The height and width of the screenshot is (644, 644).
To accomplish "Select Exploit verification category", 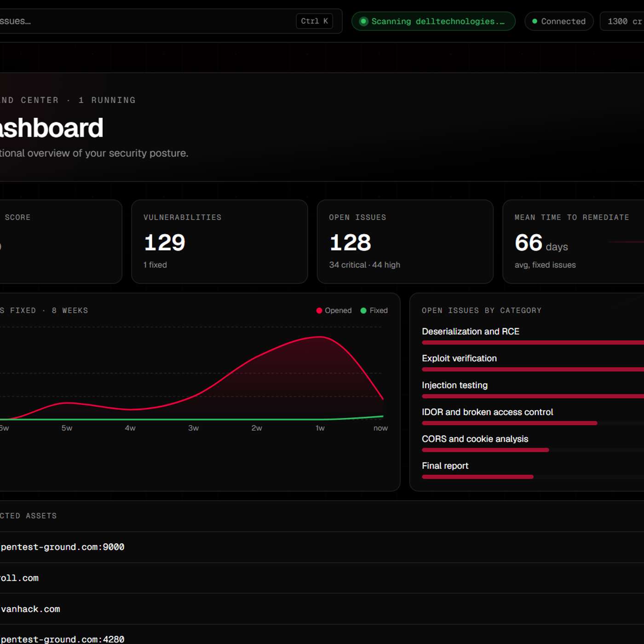I will (459, 358).
